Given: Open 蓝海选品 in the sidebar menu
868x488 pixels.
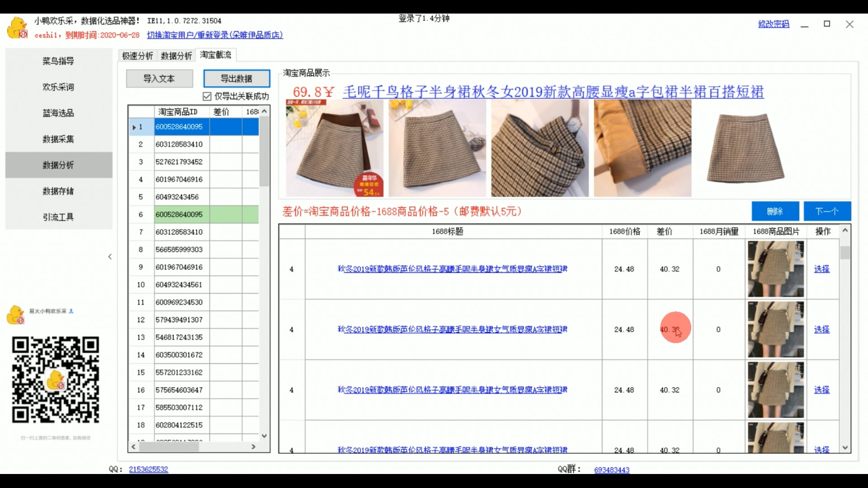Looking at the screenshot, I should [x=58, y=113].
